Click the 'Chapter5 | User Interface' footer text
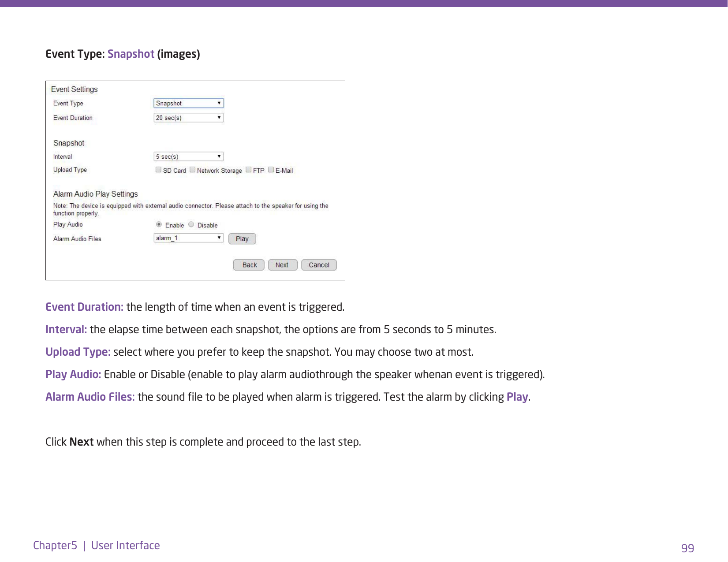728x562 pixels. pyautogui.click(x=97, y=545)
